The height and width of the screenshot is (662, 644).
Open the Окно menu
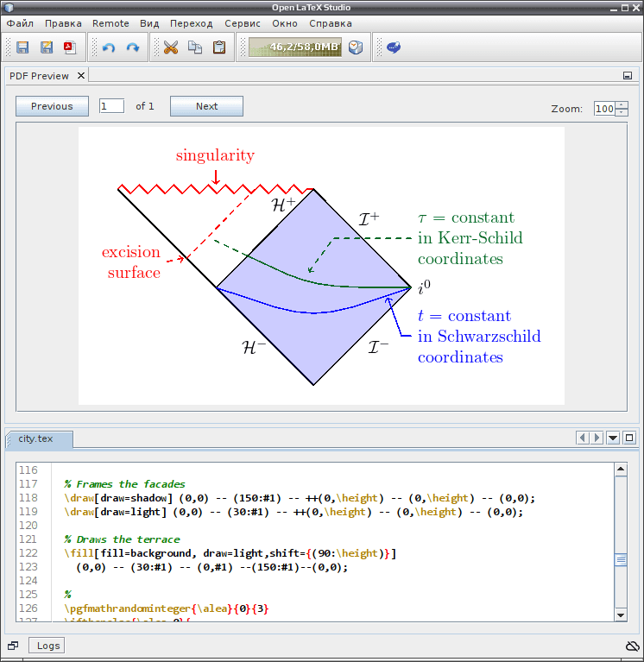coord(285,23)
